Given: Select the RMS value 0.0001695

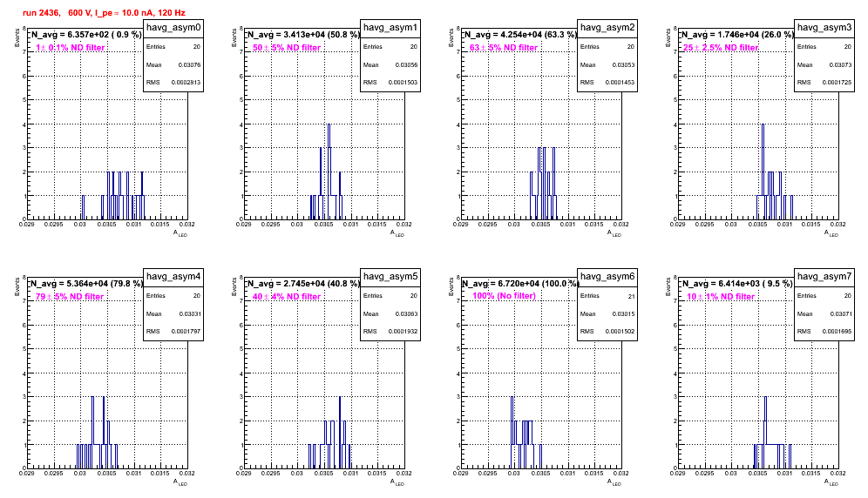Looking at the screenshot, I should click(x=837, y=332).
